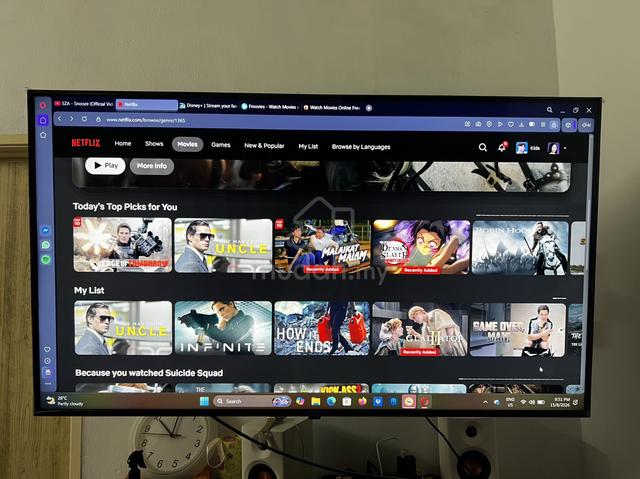Switch to Watch Movies Online Free tab

(x=332, y=108)
